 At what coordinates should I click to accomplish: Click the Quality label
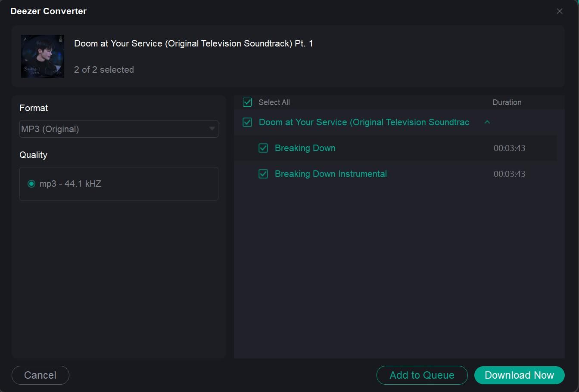tap(33, 155)
